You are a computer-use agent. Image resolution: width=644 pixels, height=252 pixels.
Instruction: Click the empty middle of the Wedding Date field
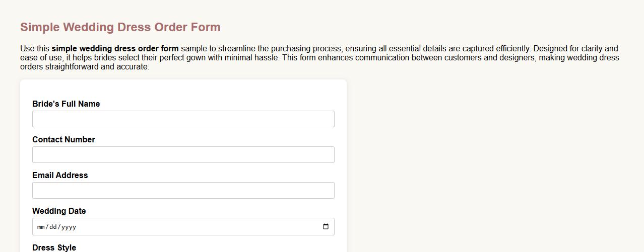click(191, 227)
